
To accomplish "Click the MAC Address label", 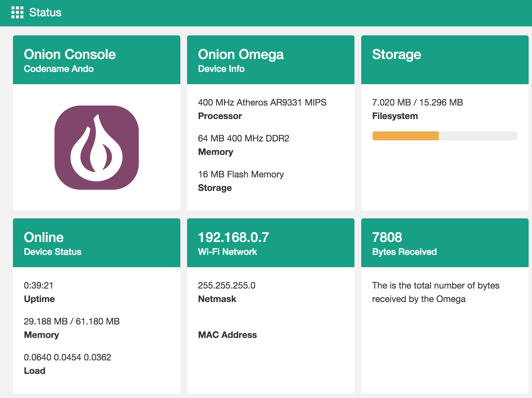I will click(x=228, y=335).
